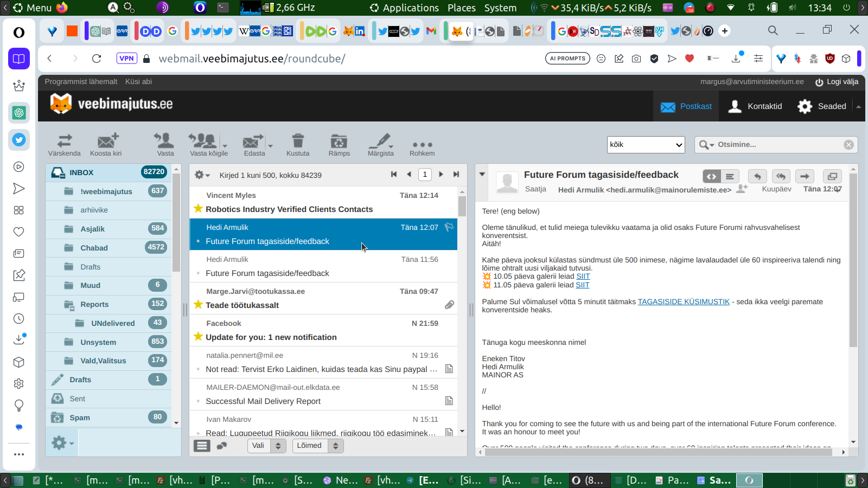The image size is (868, 488).
Task: Jump to first page of message list
Action: pos(394,174)
